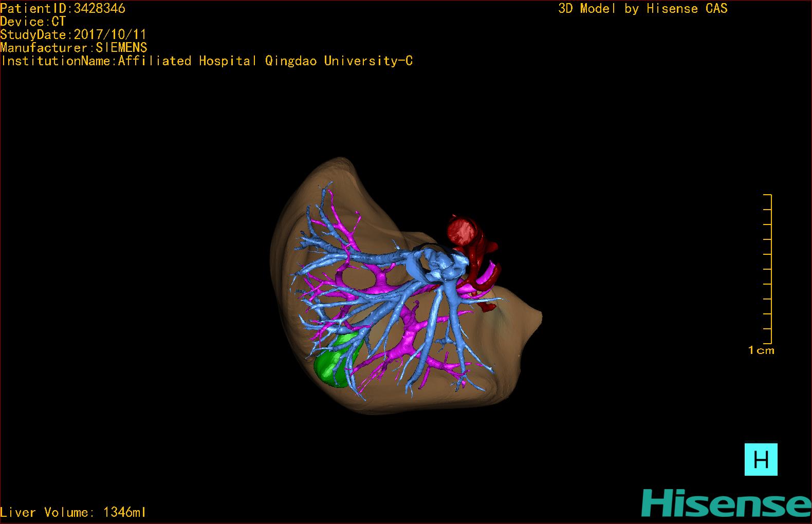Click the StudyDate:2017/10/11 text

[73, 34]
